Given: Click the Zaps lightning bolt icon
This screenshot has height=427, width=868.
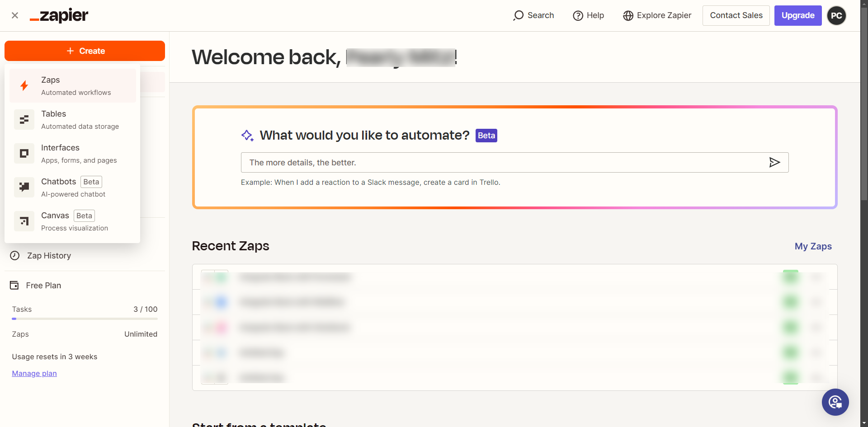Looking at the screenshot, I should coord(24,85).
